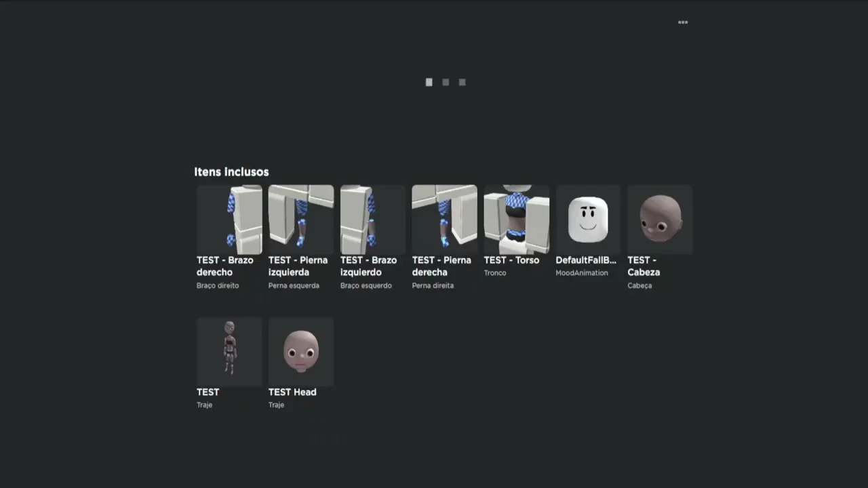This screenshot has height=488, width=868.
Task: Open the three-dots more options menu
Action: (683, 22)
